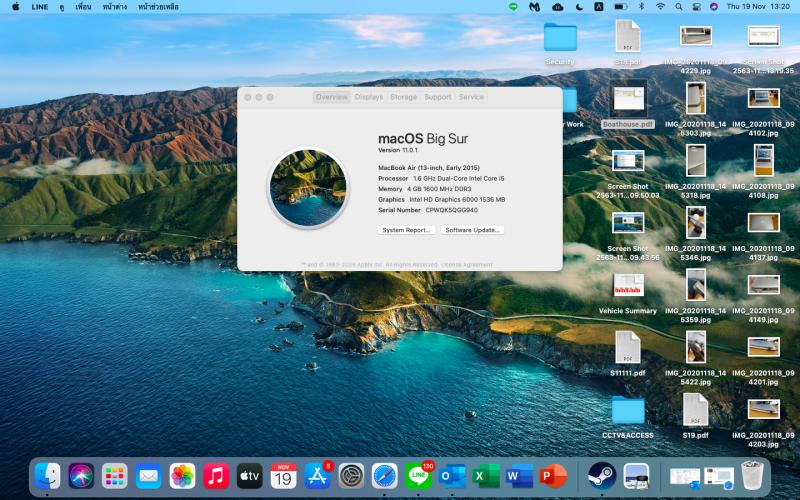The image size is (800, 500).
Task: Click the Siri icon in menu bar
Action: 714,7
